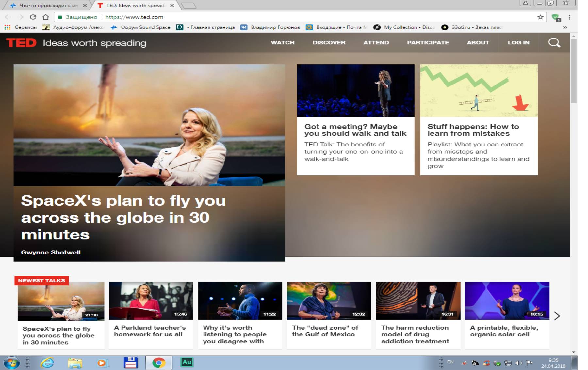
Task: Click the LOG IN link
Action: [x=518, y=43]
